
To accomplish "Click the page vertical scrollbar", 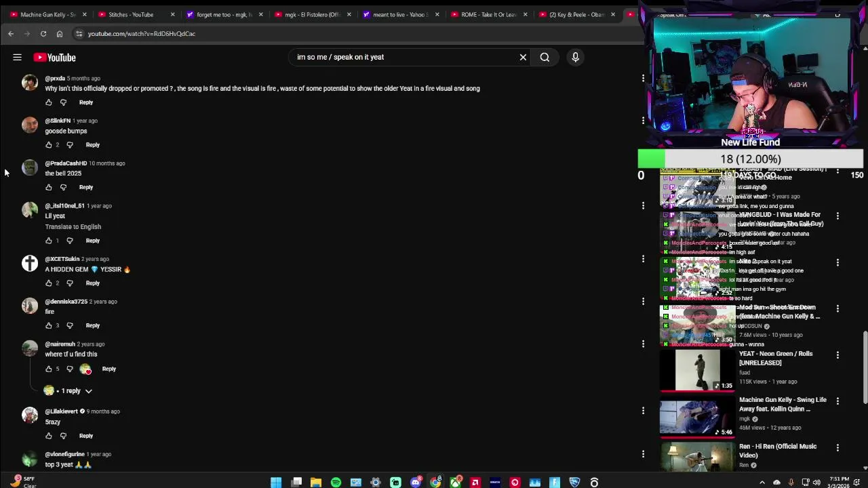I will tap(865, 366).
